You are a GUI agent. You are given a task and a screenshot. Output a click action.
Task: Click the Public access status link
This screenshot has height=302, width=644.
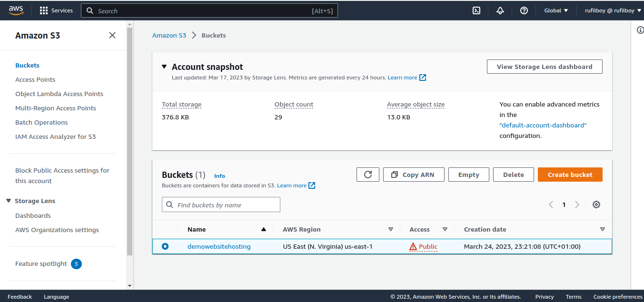pyautogui.click(x=428, y=246)
